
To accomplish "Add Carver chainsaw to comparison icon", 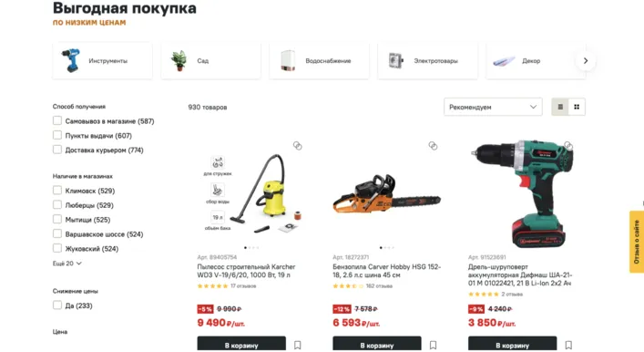I will pos(433,146).
